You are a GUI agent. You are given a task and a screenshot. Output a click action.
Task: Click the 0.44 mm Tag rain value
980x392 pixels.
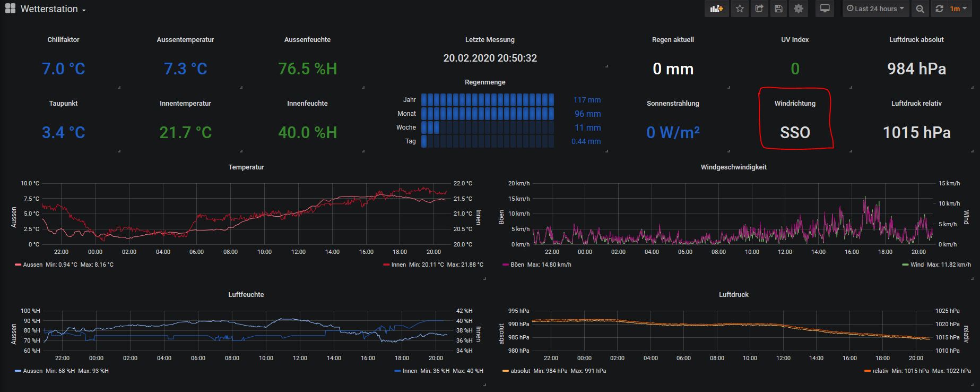click(586, 141)
